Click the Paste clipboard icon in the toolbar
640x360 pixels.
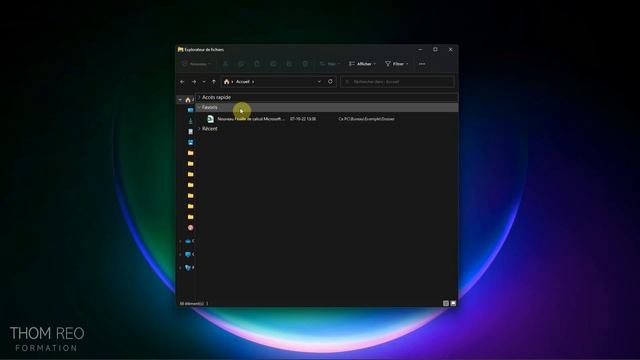257,64
